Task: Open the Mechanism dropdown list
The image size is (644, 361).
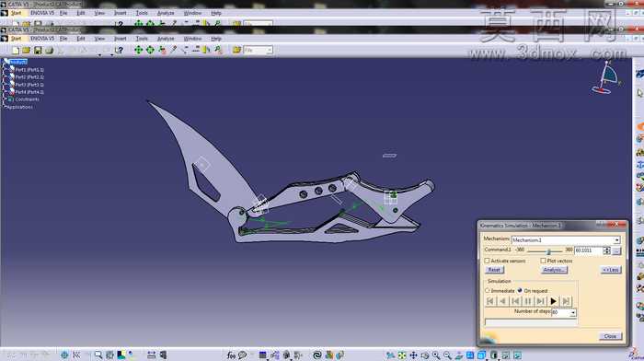Action: tap(616, 240)
